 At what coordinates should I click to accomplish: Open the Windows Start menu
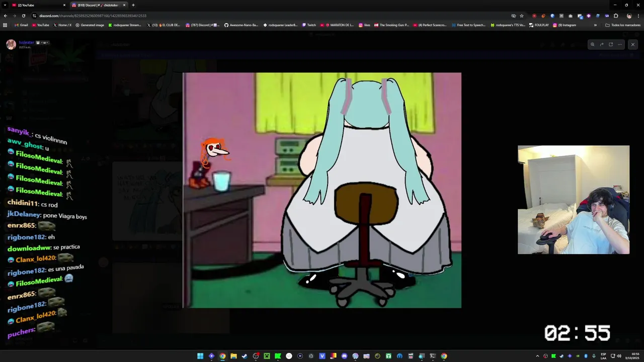tap(200, 356)
